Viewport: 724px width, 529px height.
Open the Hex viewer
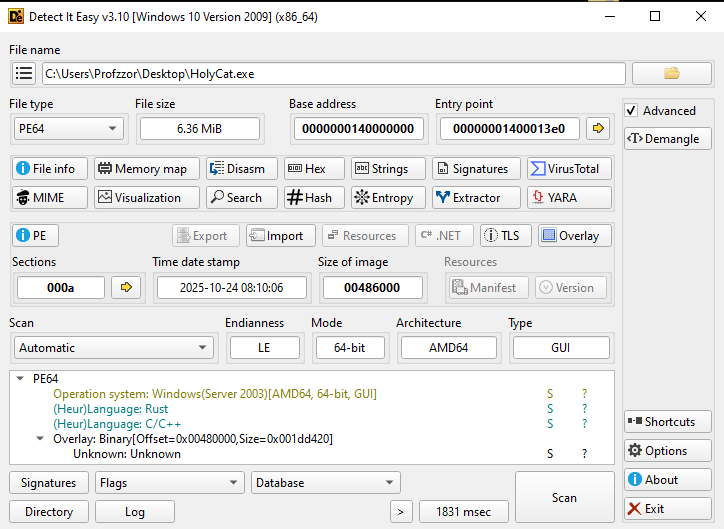314,168
